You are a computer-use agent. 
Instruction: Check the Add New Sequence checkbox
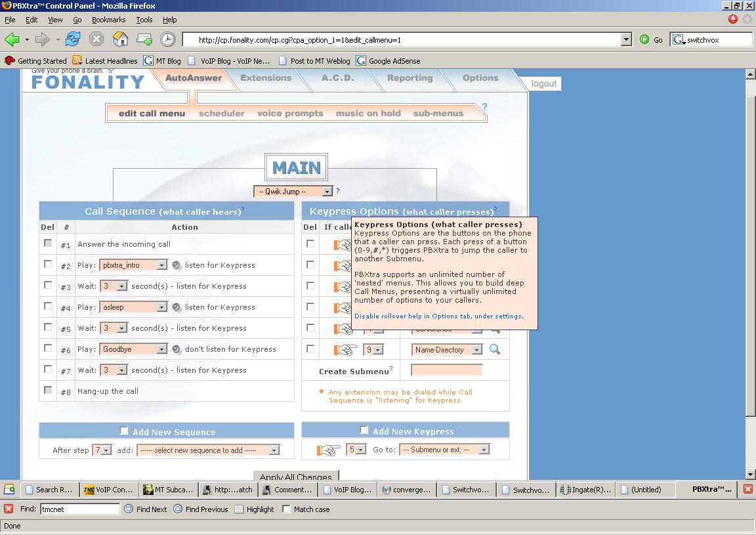124,431
